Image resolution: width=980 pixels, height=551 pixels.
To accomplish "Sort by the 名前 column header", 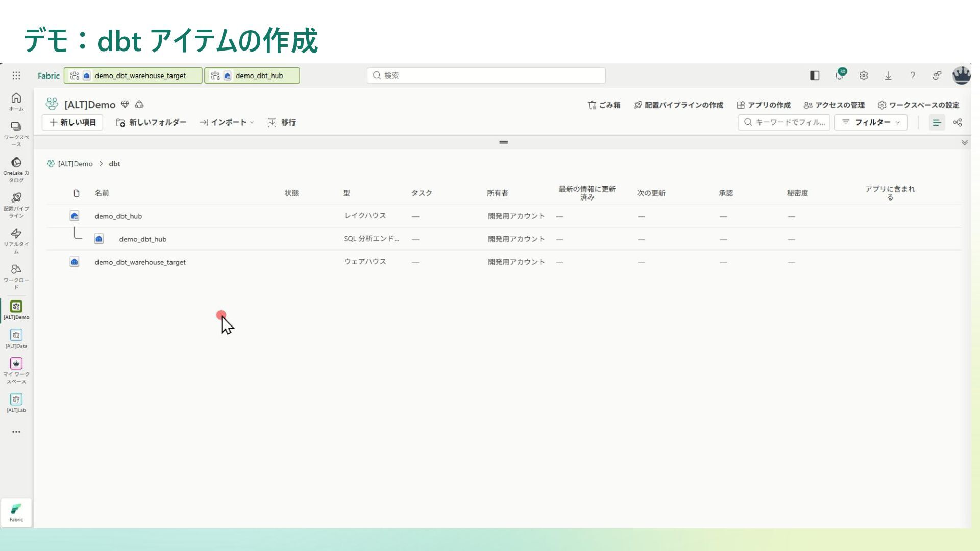I will click(102, 193).
